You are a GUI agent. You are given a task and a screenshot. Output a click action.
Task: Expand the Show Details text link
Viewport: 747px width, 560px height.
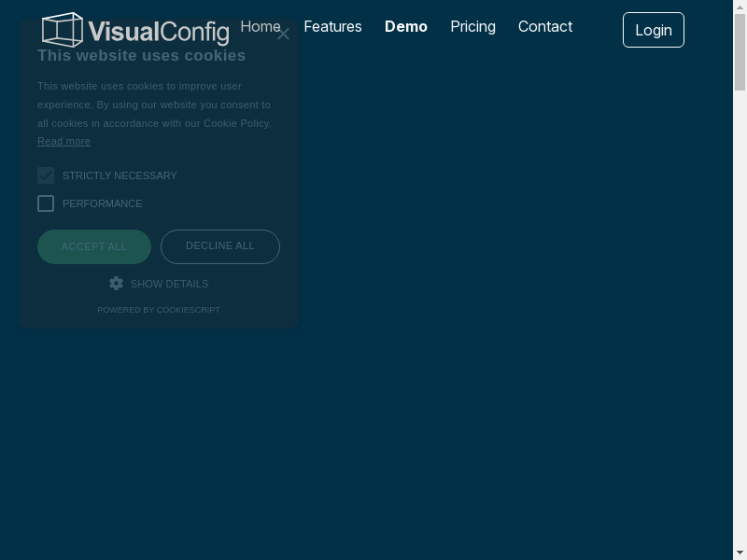tap(169, 284)
